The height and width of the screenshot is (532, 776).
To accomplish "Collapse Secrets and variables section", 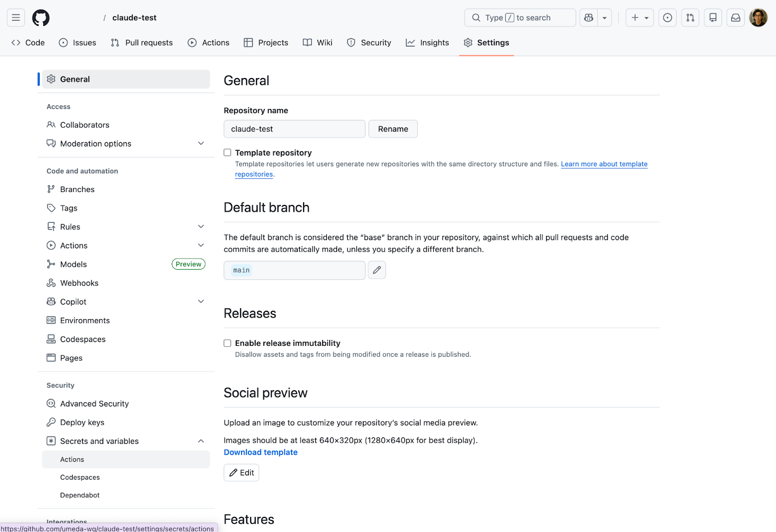I will (201, 441).
